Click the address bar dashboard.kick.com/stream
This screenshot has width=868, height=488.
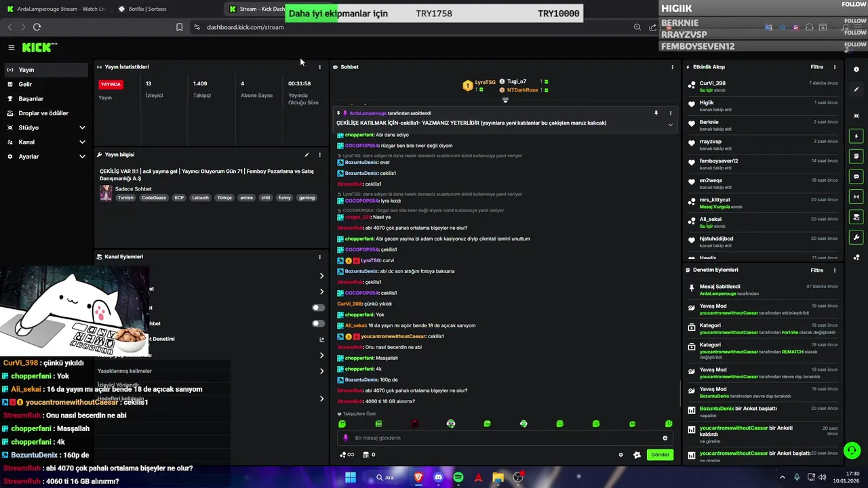pyautogui.click(x=245, y=27)
